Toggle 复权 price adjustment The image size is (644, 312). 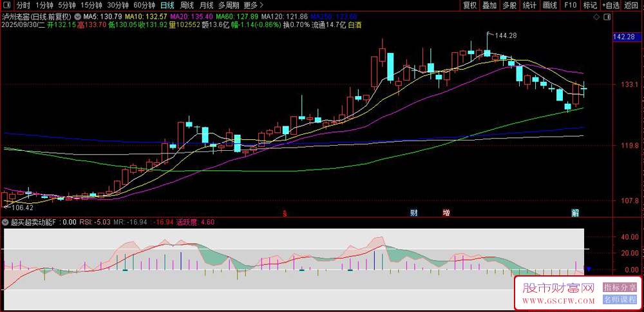[x=470, y=5]
